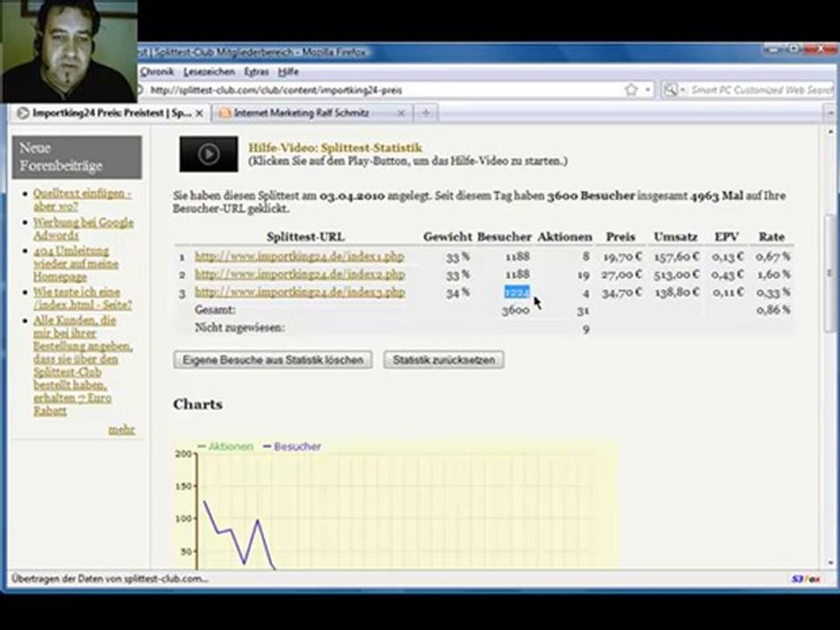This screenshot has width=840, height=630.
Task: Open the Chronik menu
Action: 157,71
